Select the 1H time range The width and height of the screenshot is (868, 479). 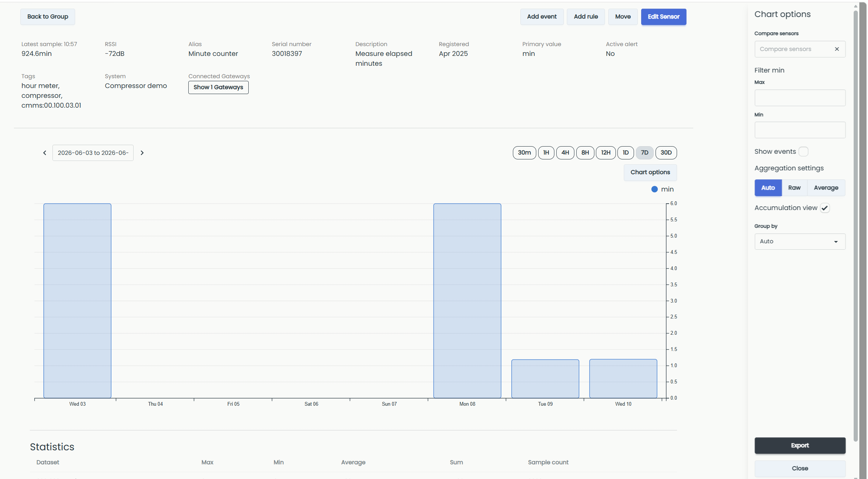click(546, 153)
